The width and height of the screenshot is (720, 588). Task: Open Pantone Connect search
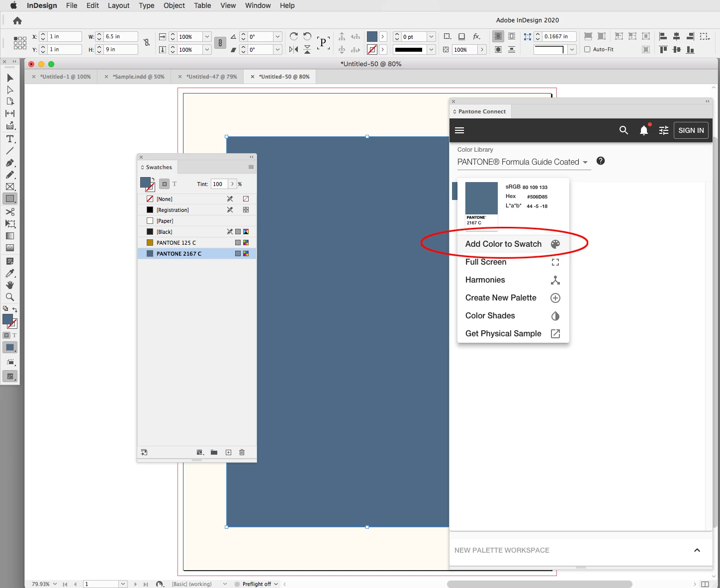coord(624,130)
